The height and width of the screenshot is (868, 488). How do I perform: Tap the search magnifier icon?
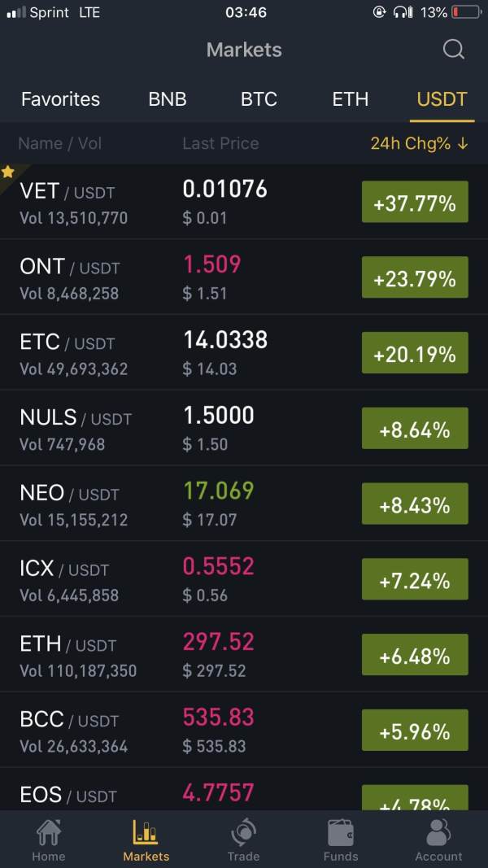click(x=453, y=50)
